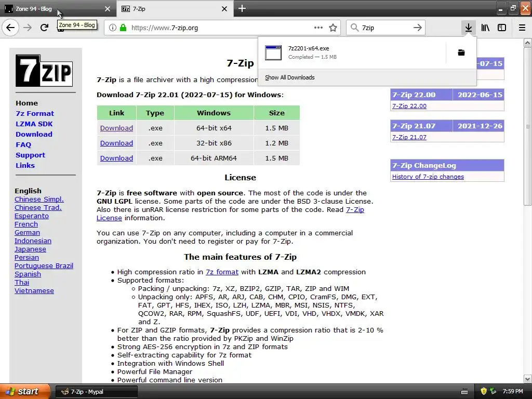This screenshot has height=399, width=532.
Task: Toggle the downloads toolbar arrow button
Action: pyautogui.click(x=468, y=28)
